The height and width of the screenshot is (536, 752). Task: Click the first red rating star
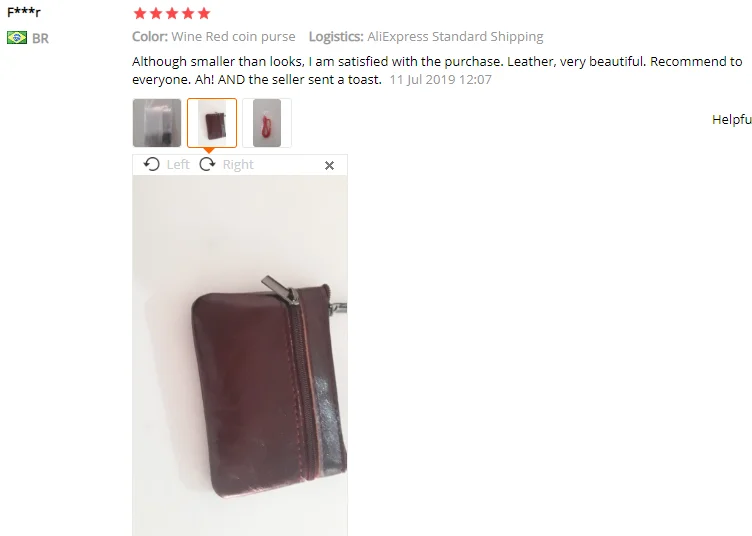[140, 13]
